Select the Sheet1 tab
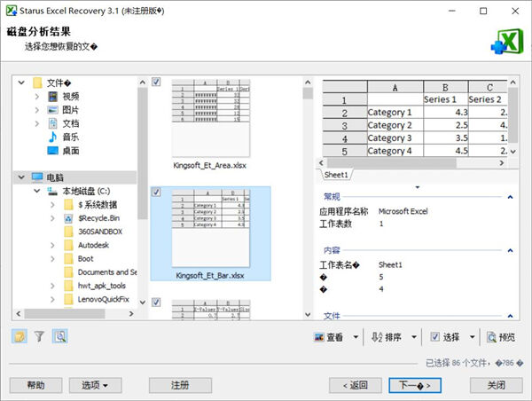 tap(336, 175)
